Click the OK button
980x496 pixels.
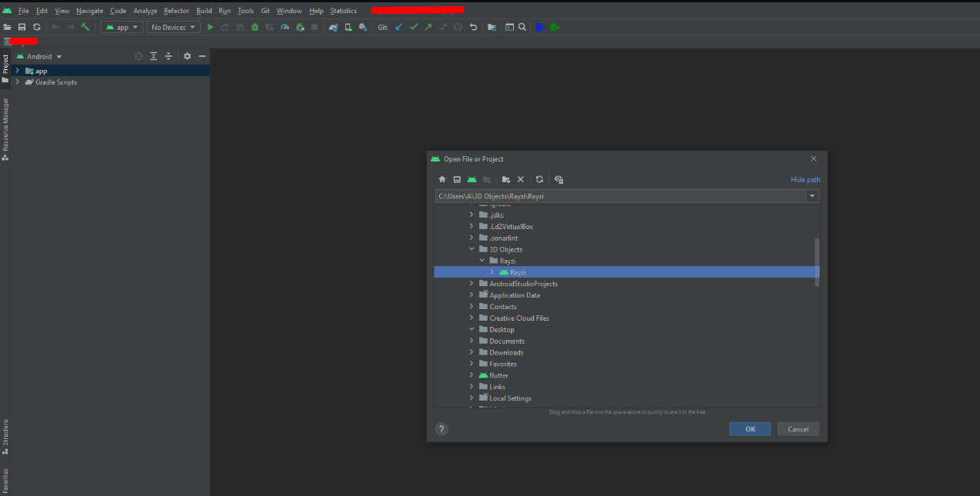click(749, 429)
